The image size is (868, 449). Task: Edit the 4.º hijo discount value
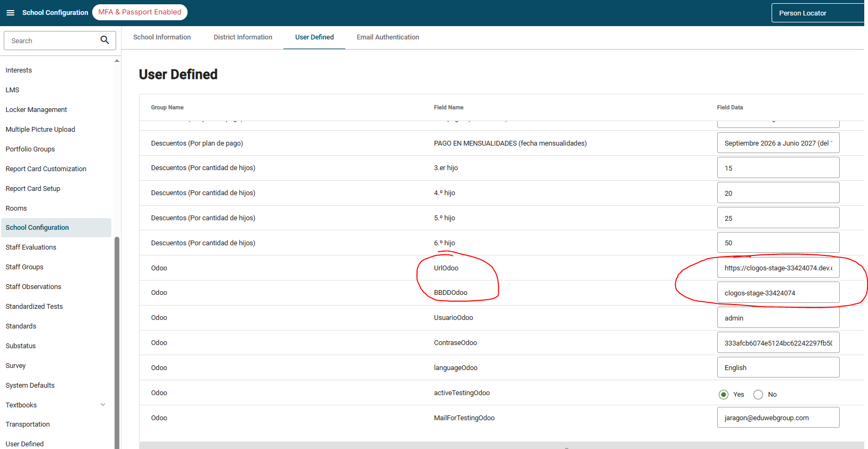(x=778, y=193)
